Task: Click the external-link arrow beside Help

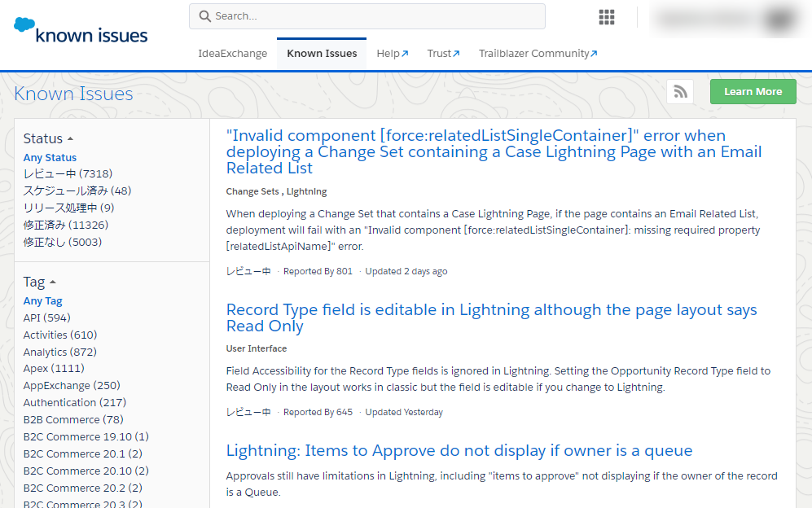Action: click(405, 52)
